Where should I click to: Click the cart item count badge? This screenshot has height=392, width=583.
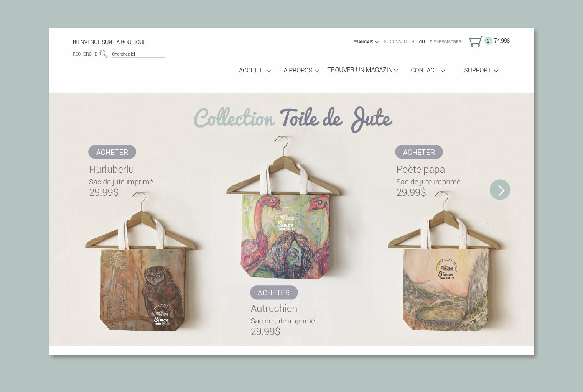488,41
